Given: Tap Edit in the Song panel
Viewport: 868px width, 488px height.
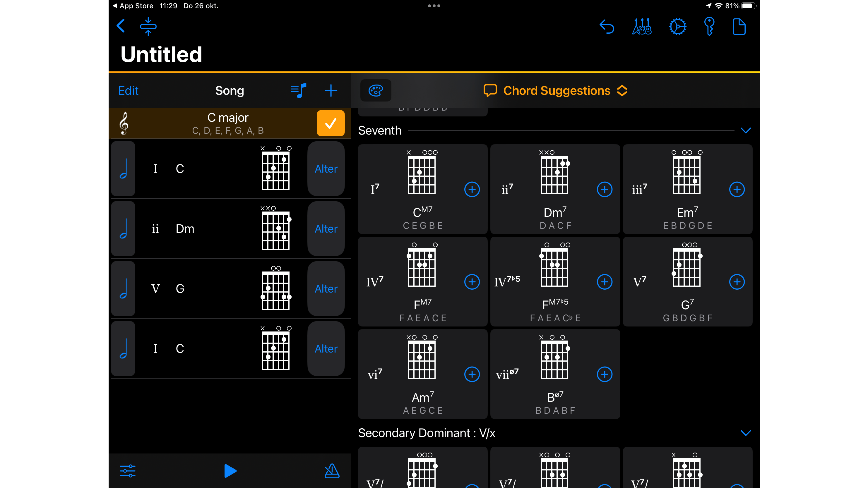Looking at the screenshot, I should tap(128, 91).
